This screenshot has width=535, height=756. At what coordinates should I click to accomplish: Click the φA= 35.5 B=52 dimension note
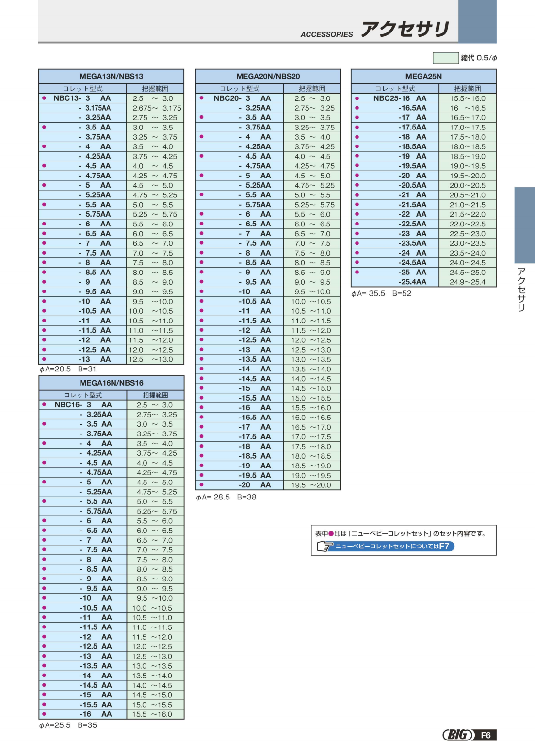381,293
